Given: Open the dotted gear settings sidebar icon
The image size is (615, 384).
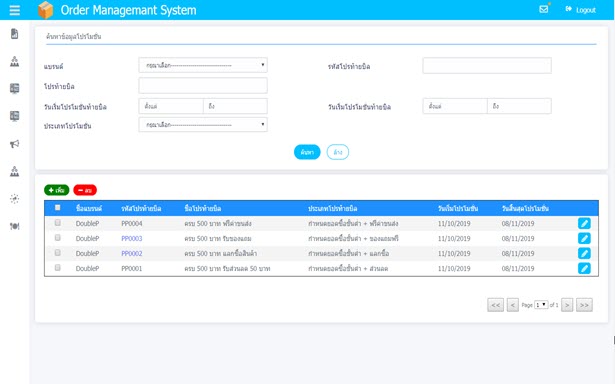Looking at the screenshot, I should (15, 199).
